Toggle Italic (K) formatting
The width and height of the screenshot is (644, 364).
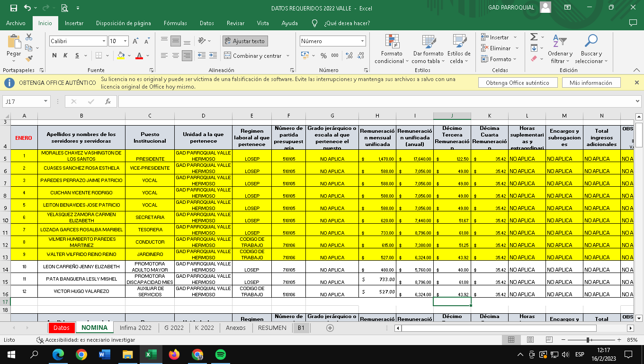point(65,55)
